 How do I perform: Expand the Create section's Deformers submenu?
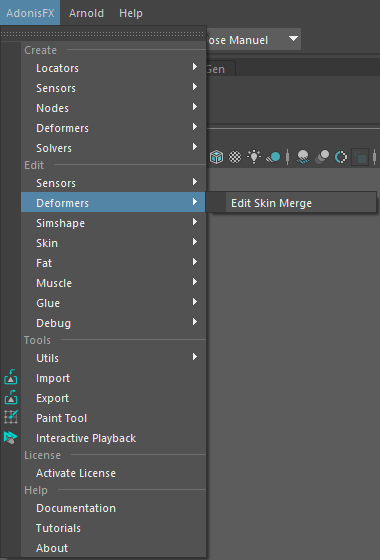(x=113, y=128)
